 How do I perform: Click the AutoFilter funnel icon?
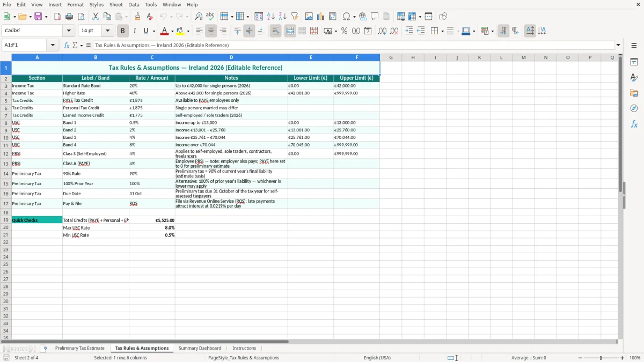(x=295, y=17)
